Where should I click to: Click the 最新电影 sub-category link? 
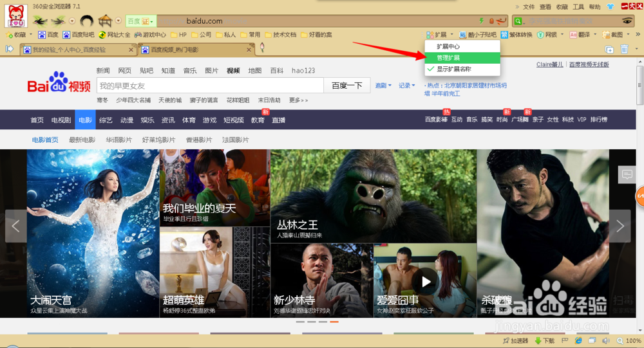(x=82, y=140)
